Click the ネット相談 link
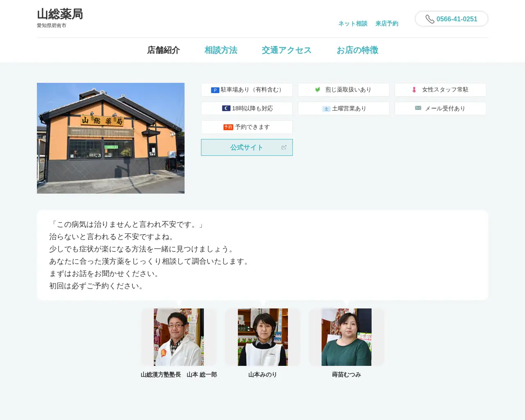Screen dimensions: 525x420 coord(352,23)
